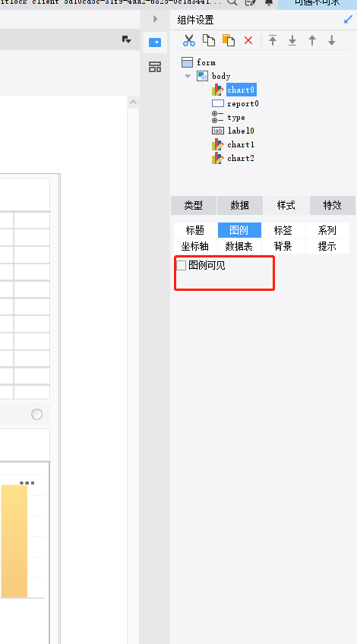The height and width of the screenshot is (644, 357).
Task: Click the search magnifier icon at top
Action: coord(232,2)
